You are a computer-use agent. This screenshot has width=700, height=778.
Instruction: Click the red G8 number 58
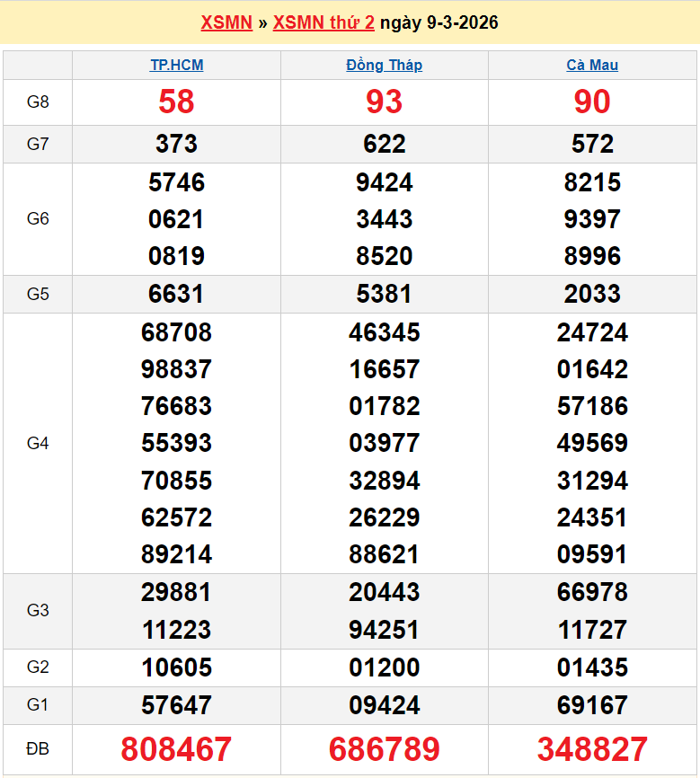point(176,102)
